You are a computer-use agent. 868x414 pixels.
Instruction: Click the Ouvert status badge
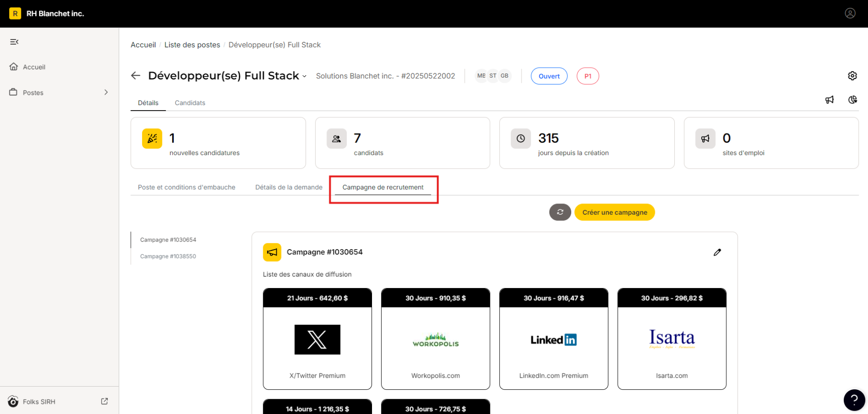pos(549,76)
